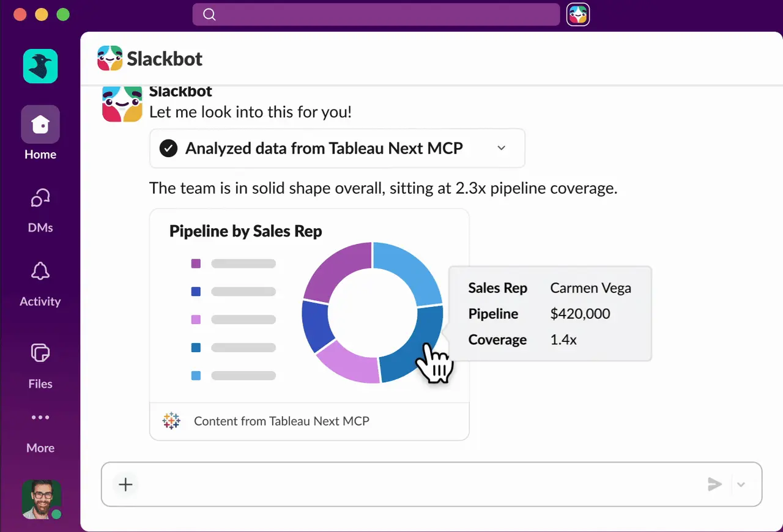Click the search bar at the top
This screenshot has width=783, height=532.
pyautogui.click(x=376, y=14)
